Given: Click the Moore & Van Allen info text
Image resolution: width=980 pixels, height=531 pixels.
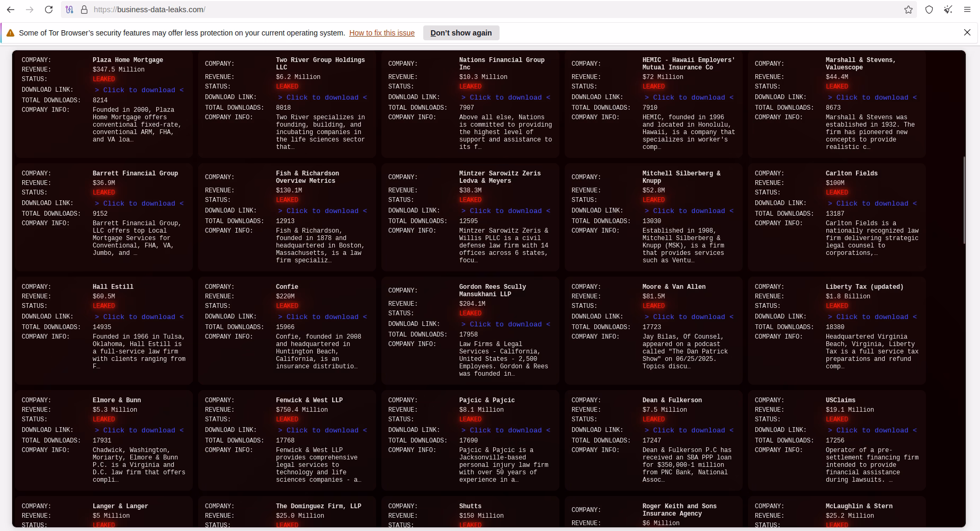Looking at the screenshot, I should 685,351.
